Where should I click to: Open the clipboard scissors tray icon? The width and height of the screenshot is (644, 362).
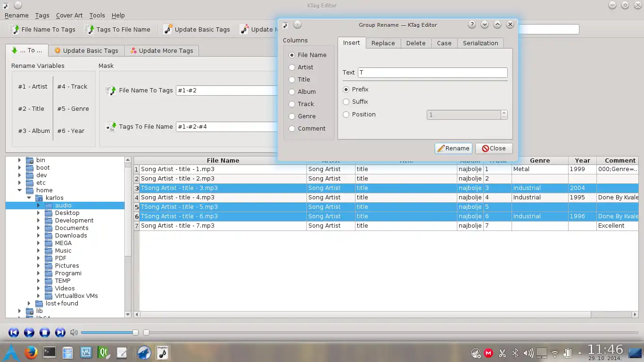coord(502,353)
